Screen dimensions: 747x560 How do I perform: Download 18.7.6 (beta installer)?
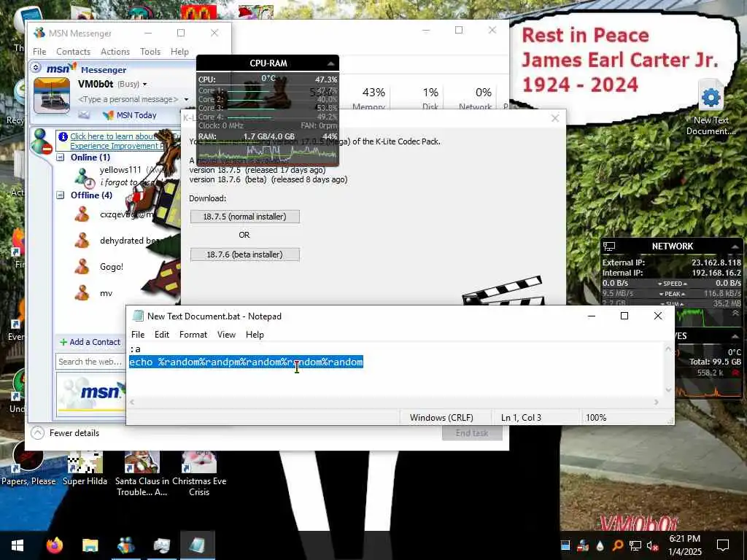coord(245,254)
